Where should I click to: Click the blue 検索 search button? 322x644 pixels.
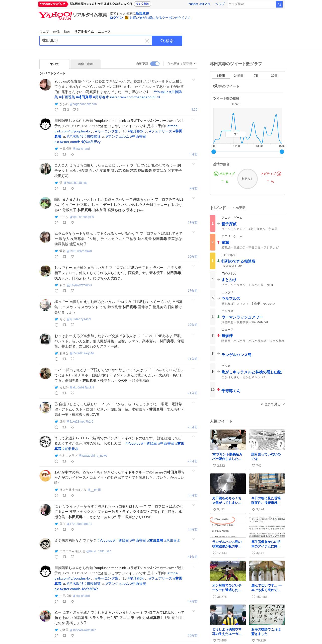[167, 41]
